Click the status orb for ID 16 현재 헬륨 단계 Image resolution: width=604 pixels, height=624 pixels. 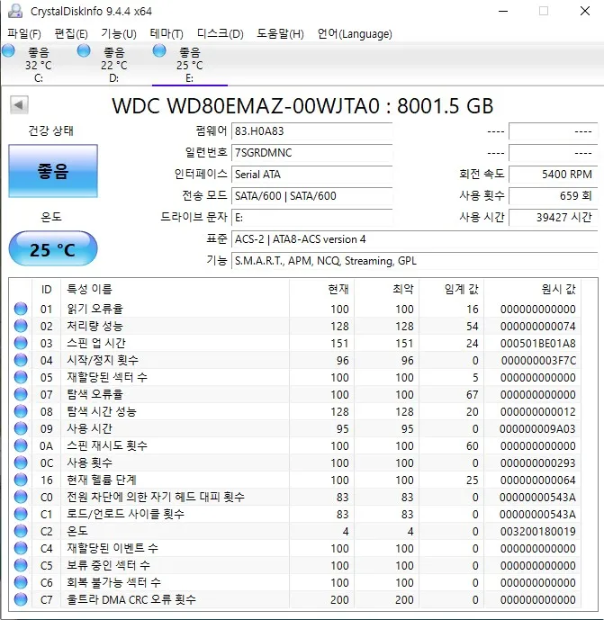21,480
